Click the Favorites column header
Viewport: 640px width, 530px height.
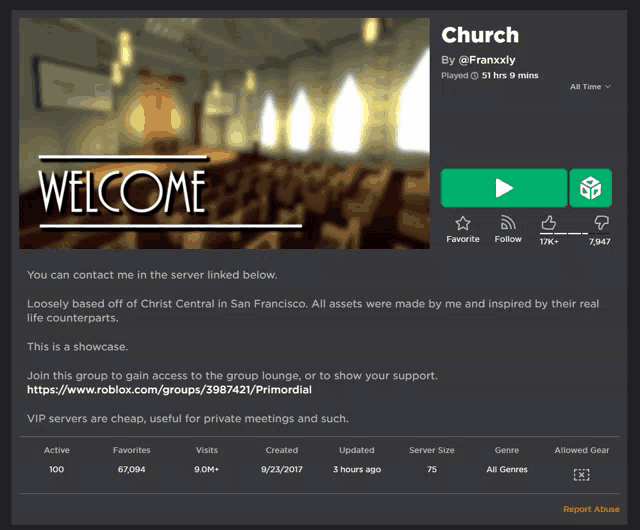click(x=131, y=450)
